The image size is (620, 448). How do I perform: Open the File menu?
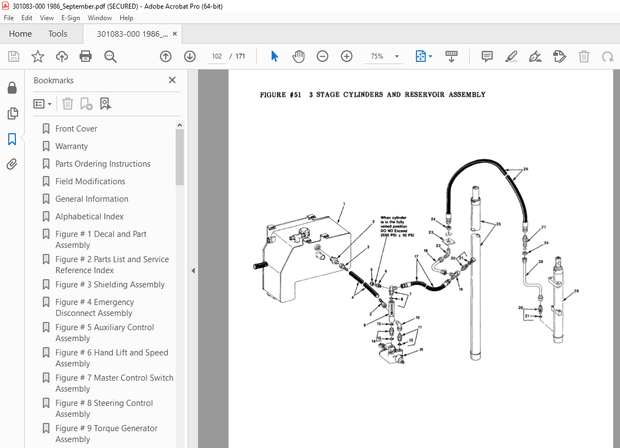click(9, 18)
